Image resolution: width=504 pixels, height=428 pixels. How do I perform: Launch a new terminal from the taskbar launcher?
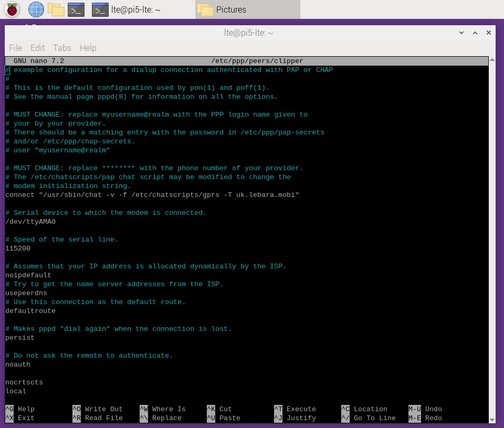pyautogui.click(x=76, y=9)
